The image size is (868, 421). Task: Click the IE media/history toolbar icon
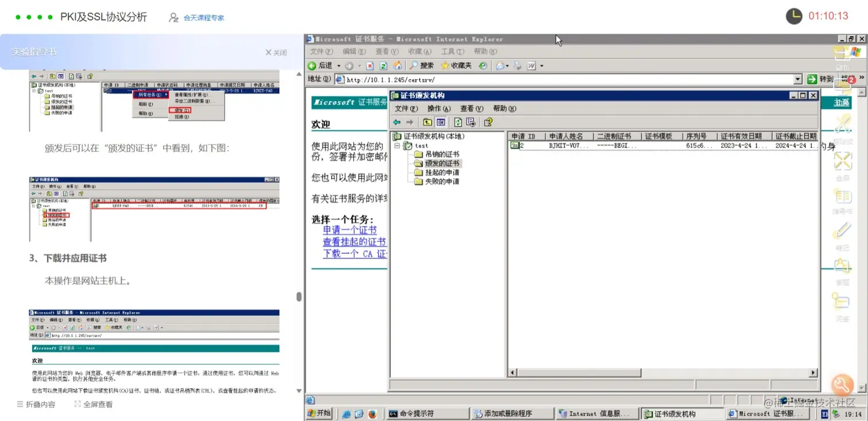(483, 65)
